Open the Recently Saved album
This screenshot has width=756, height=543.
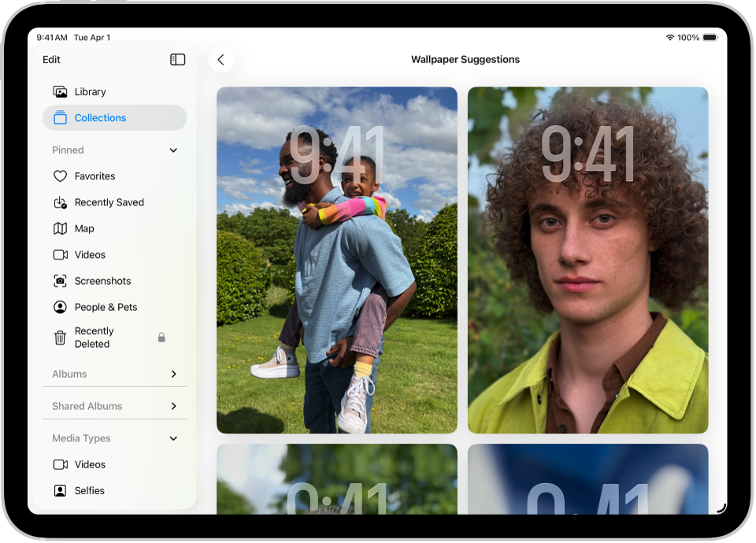tap(109, 202)
